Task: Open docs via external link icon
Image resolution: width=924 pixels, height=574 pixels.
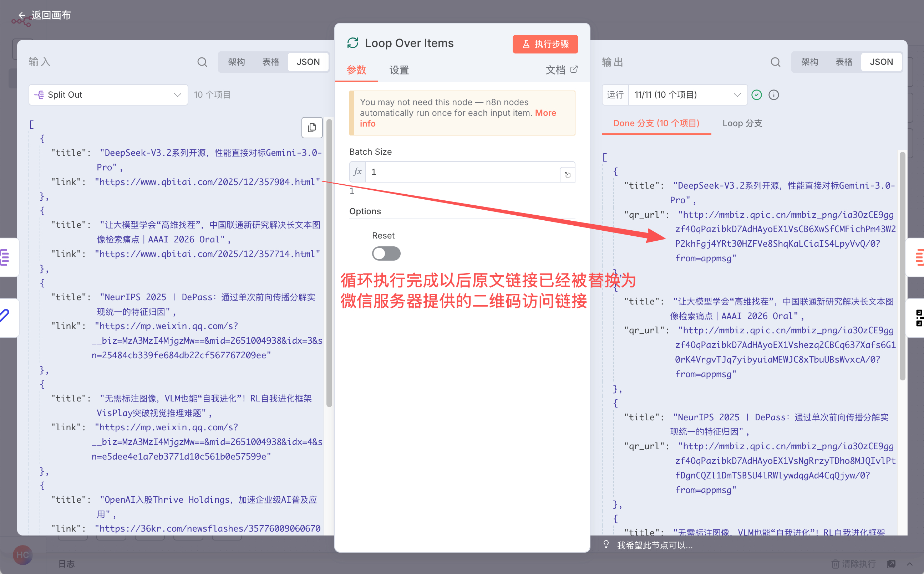Action: 574,69
